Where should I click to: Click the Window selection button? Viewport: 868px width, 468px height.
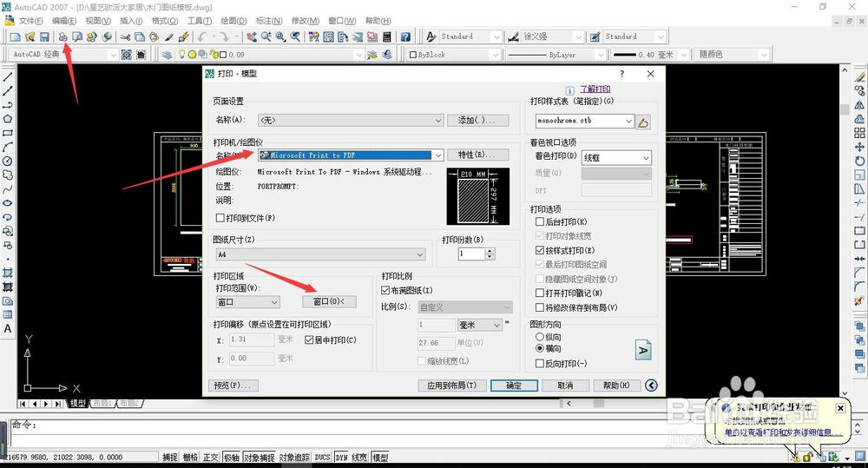click(x=329, y=301)
